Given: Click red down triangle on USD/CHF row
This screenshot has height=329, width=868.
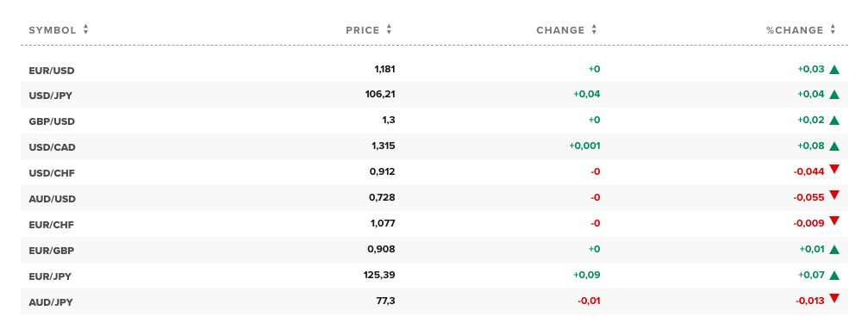Looking at the screenshot, I should (834, 169).
